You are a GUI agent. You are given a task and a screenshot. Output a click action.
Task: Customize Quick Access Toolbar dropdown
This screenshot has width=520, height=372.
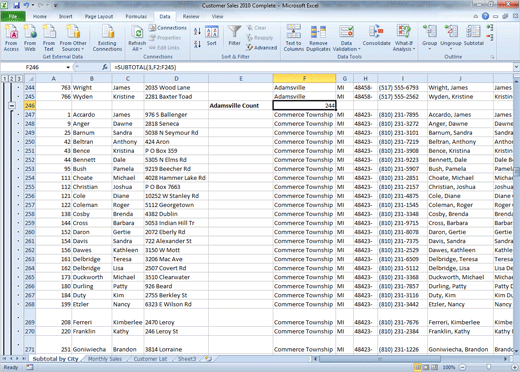pos(55,5)
